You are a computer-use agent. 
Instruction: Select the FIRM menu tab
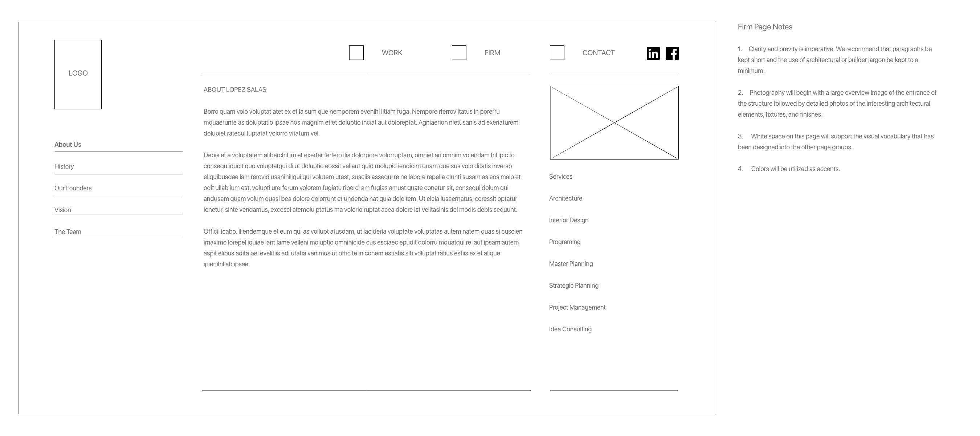click(493, 53)
